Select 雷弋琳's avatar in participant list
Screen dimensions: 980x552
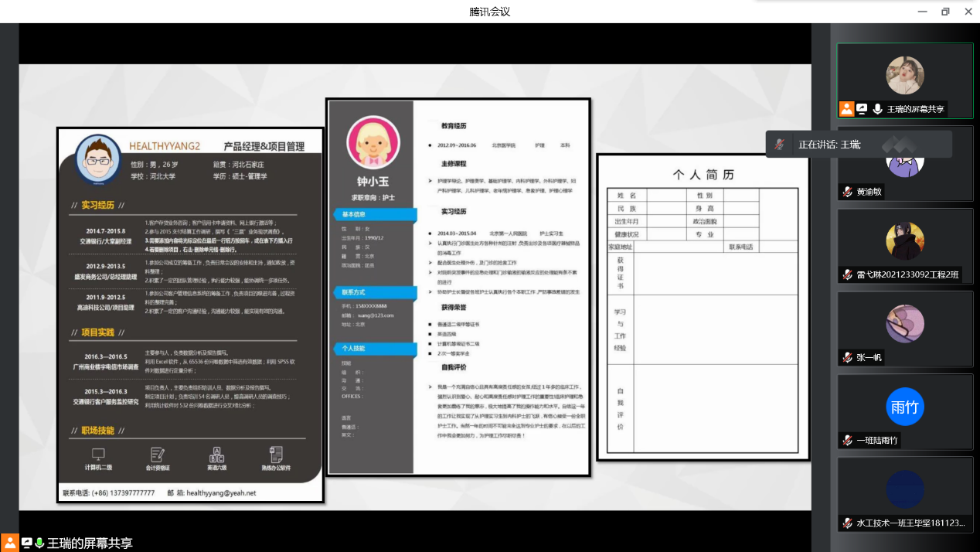905,240
